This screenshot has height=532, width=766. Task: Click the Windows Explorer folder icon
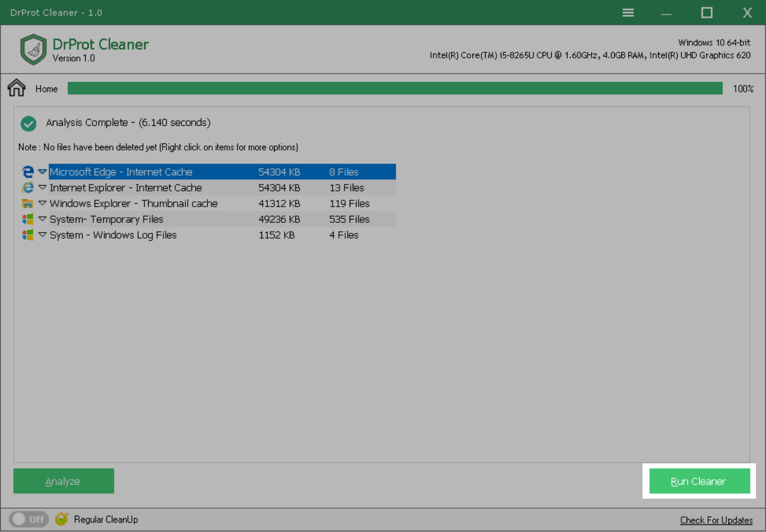coord(28,203)
